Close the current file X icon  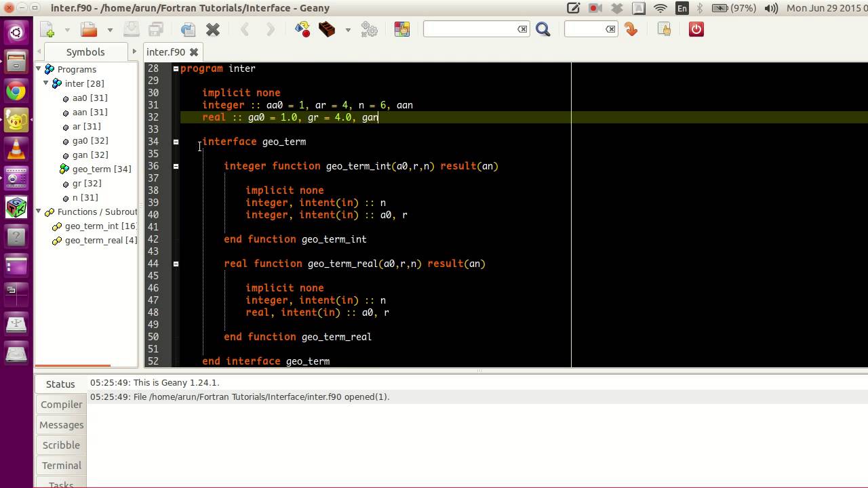pyautogui.click(x=213, y=29)
